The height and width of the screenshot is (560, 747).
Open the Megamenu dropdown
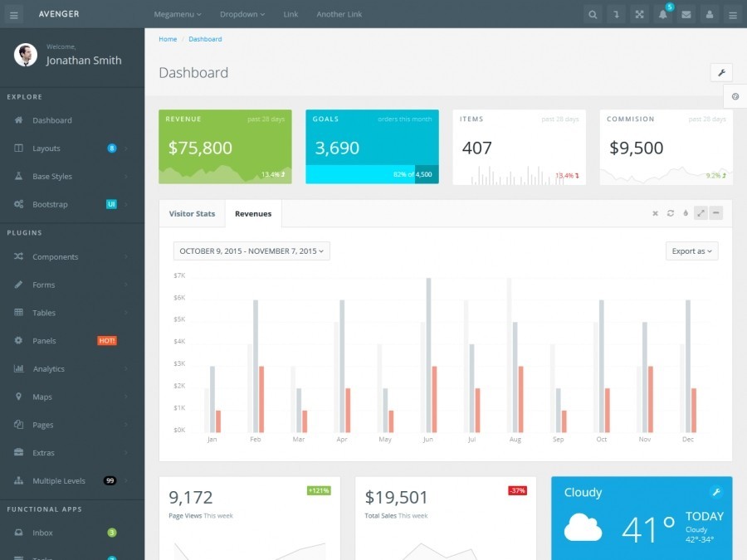point(178,14)
